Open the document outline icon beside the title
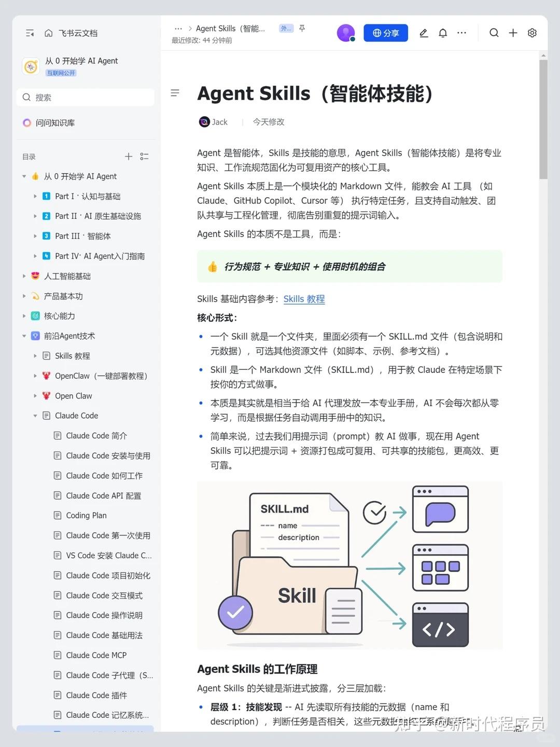This screenshot has width=560, height=747. [175, 93]
